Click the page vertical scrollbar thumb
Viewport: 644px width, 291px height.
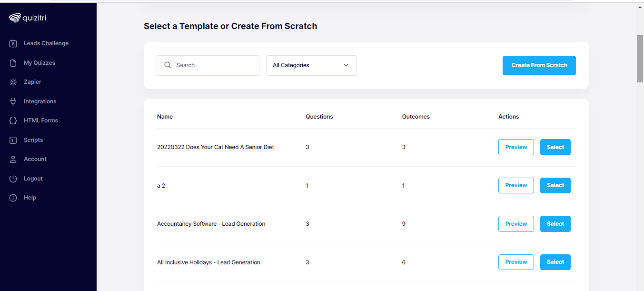(x=640, y=59)
